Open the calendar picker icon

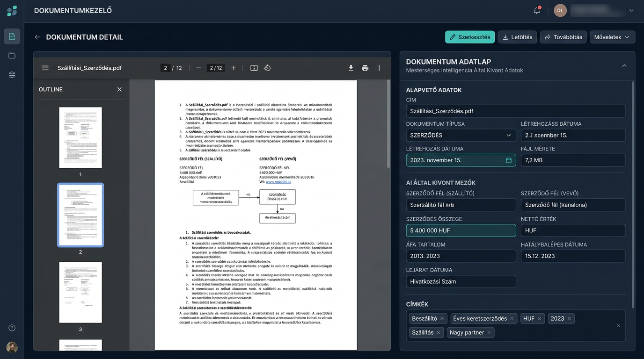[509, 160]
